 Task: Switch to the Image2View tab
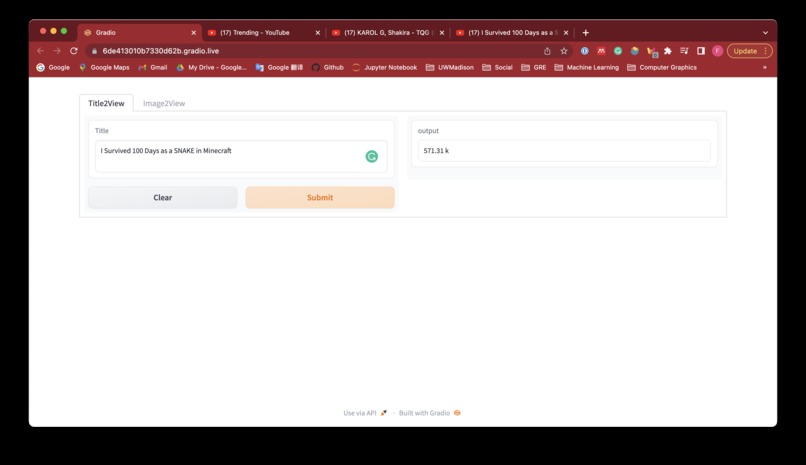(164, 103)
